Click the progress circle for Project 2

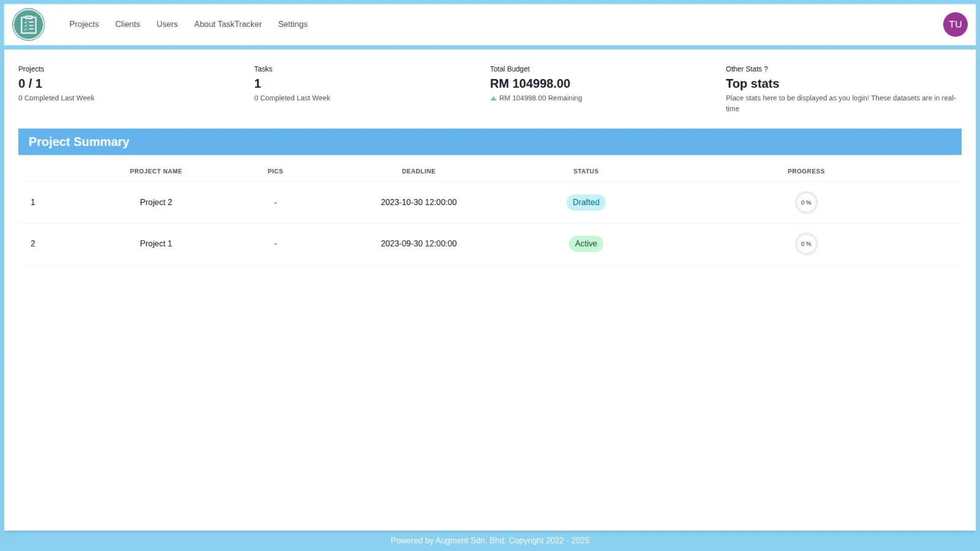[x=806, y=203]
